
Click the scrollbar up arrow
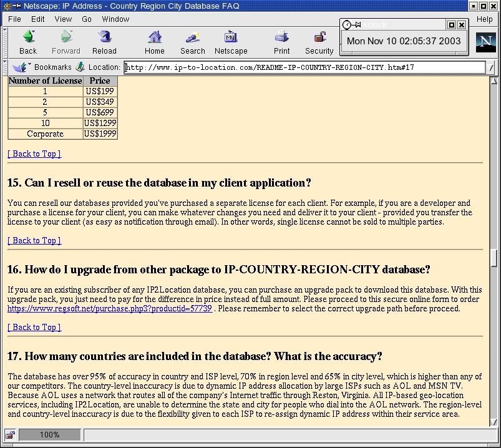pos(494,81)
